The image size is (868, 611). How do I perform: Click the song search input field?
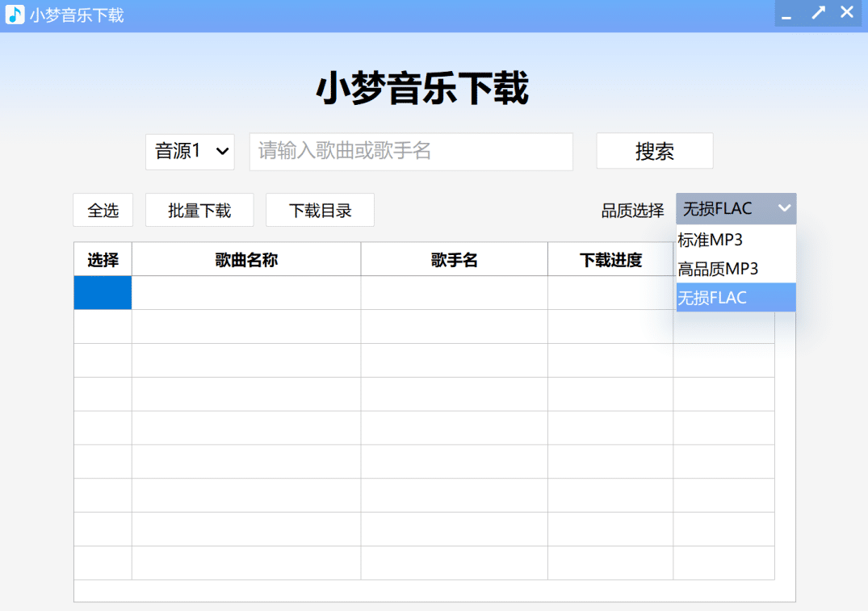pyautogui.click(x=411, y=152)
